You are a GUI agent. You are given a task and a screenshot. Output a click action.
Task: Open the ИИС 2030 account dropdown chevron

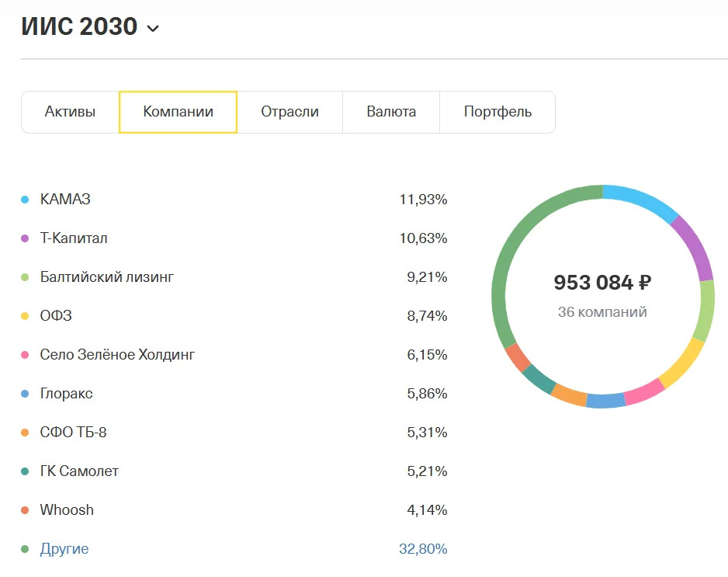153,28
